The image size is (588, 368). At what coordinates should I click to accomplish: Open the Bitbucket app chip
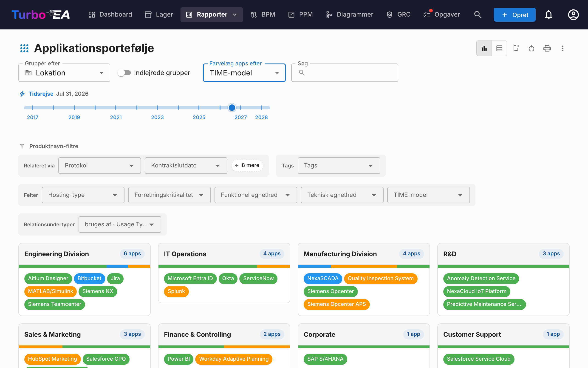click(x=89, y=279)
